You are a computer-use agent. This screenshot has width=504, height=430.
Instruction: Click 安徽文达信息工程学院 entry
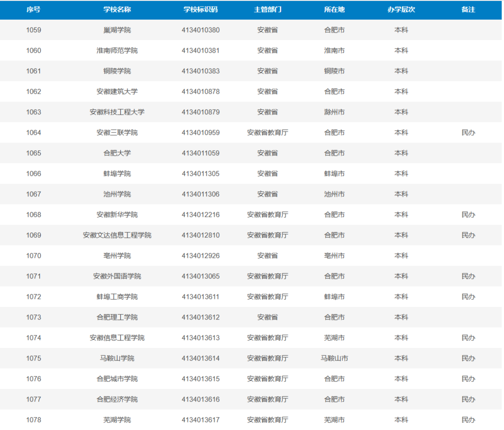(117, 236)
